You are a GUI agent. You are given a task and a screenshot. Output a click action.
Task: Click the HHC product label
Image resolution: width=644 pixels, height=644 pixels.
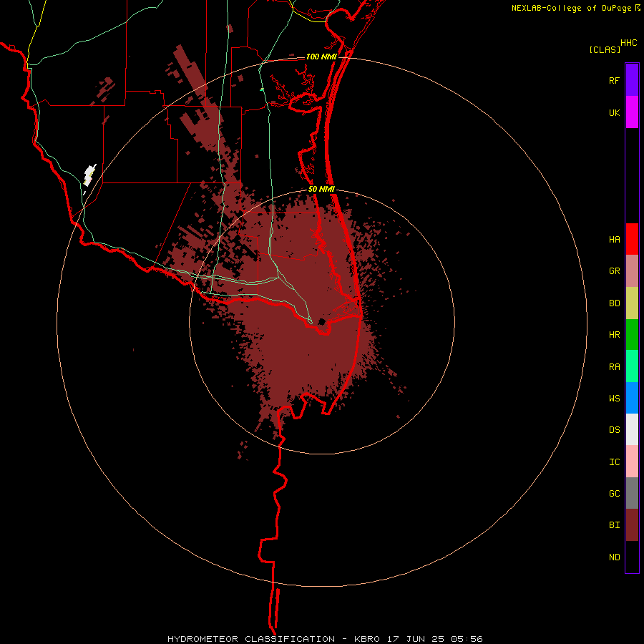629,43
